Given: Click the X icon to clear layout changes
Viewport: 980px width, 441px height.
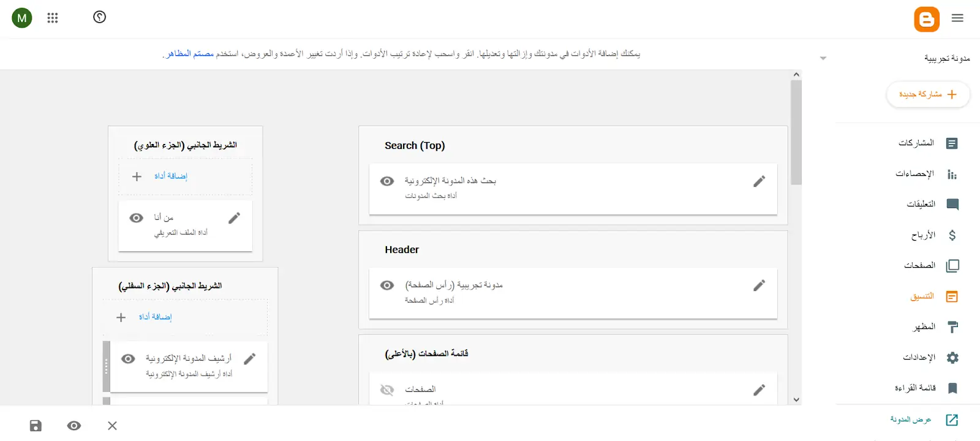Looking at the screenshot, I should point(112,426).
